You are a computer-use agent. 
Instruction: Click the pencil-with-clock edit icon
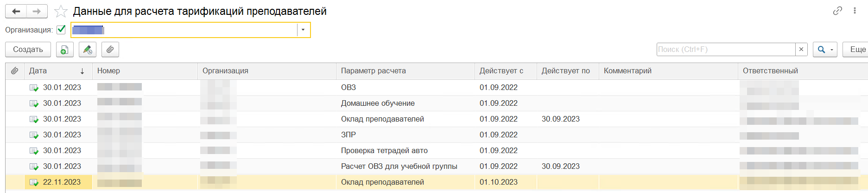(88, 50)
